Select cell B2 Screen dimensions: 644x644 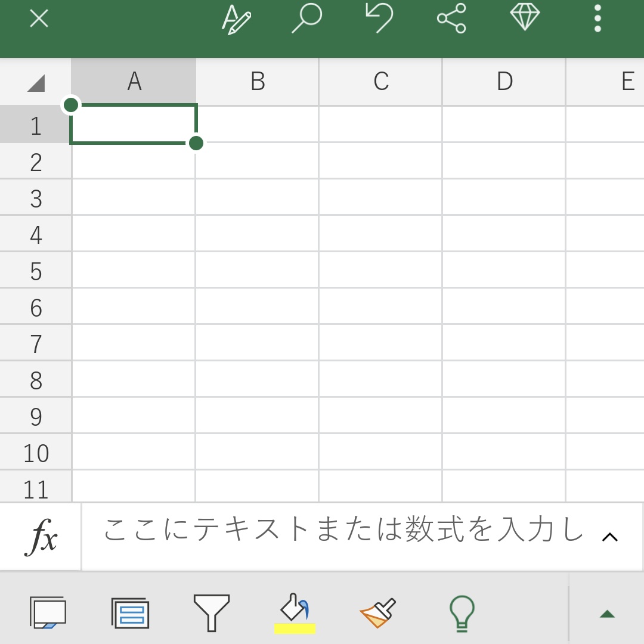pos(257,161)
